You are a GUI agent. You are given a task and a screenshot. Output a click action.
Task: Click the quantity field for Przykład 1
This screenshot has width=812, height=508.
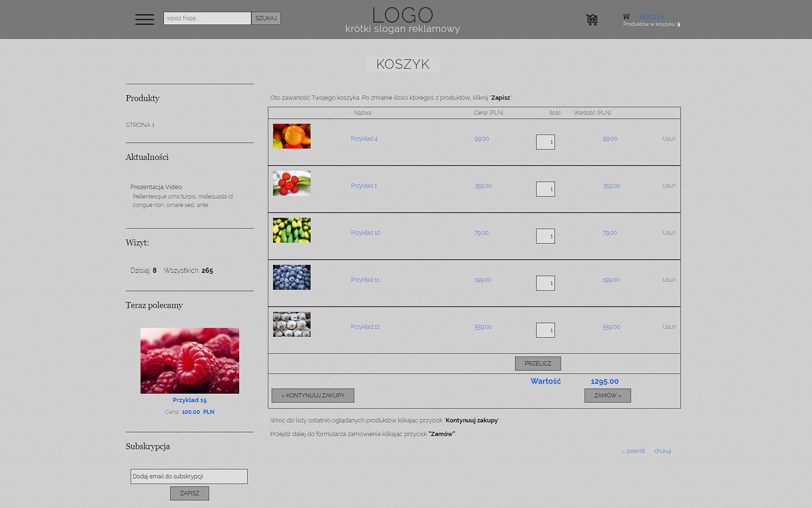tap(545, 189)
